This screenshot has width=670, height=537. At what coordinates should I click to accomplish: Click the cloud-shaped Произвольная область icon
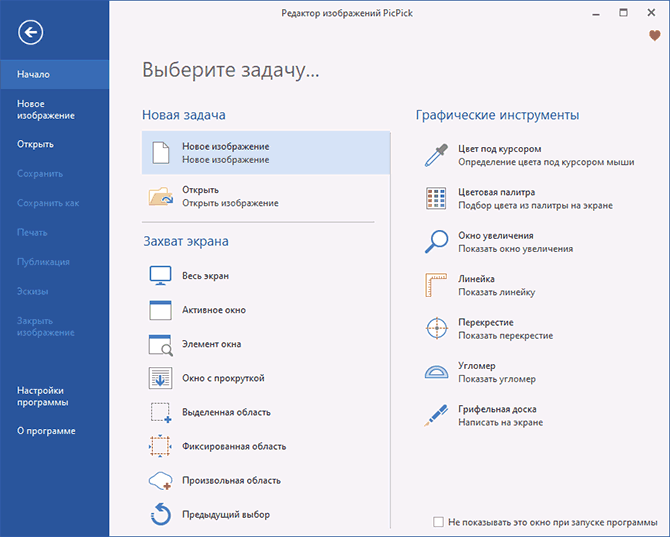pyautogui.click(x=161, y=481)
